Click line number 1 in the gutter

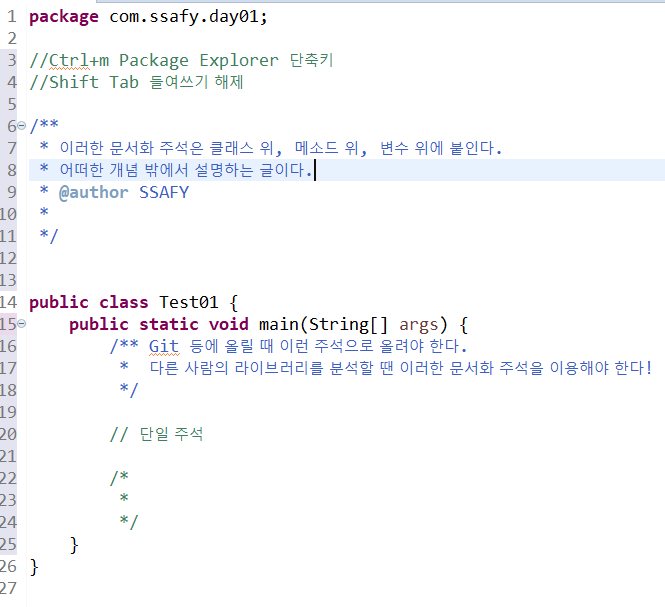click(x=12, y=17)
